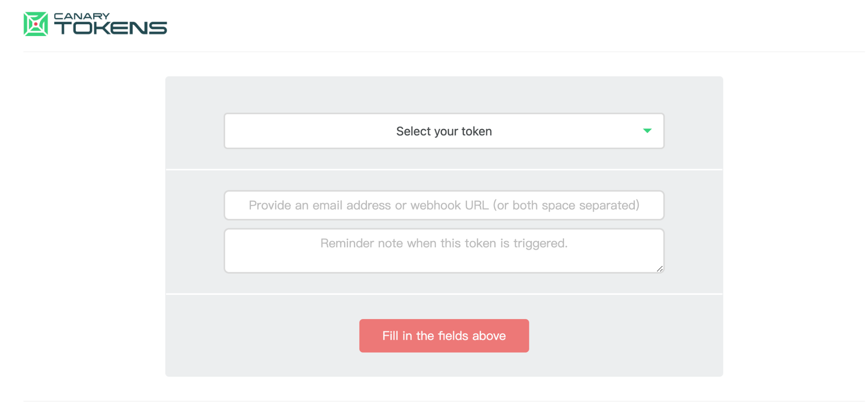Expand token list via the green triangle
This screenshot has height=406, width=868.
(647, 131)
